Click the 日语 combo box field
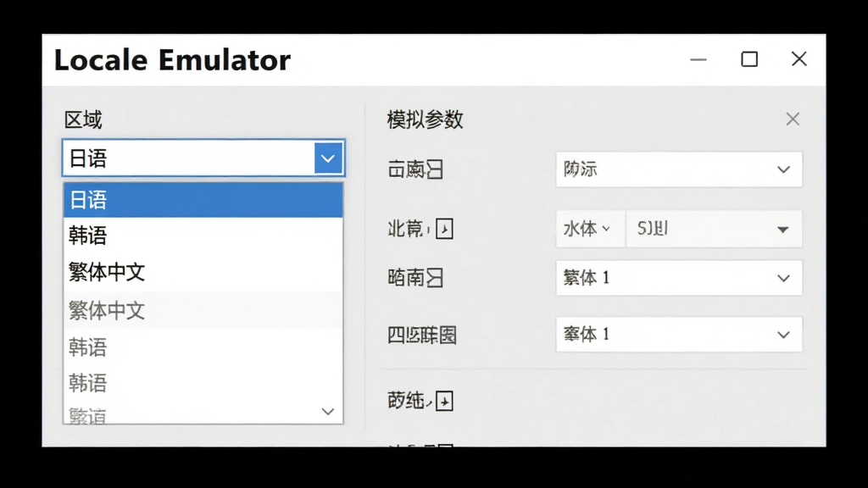The image size is (868, 488). 203,158
